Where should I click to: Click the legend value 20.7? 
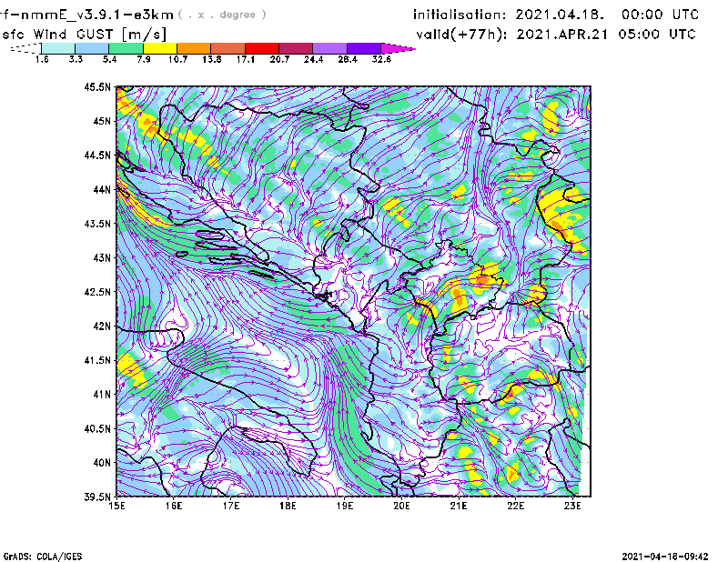279,59
